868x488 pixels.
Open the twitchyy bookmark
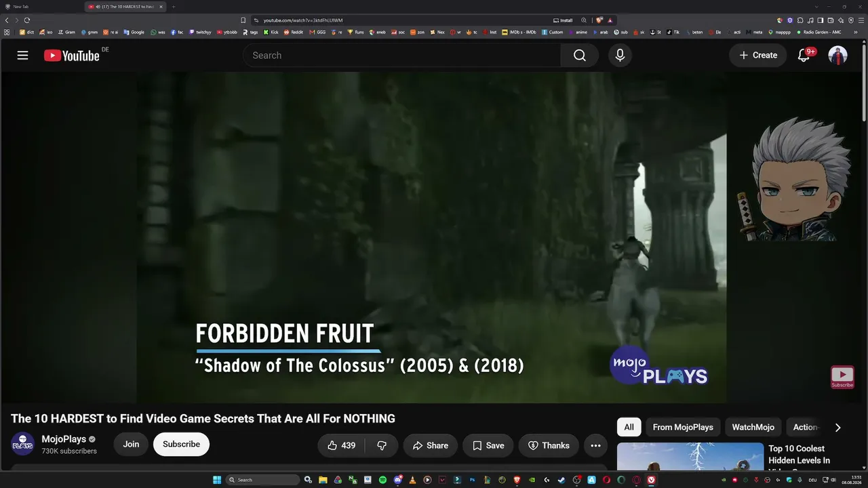click(200, 32)
